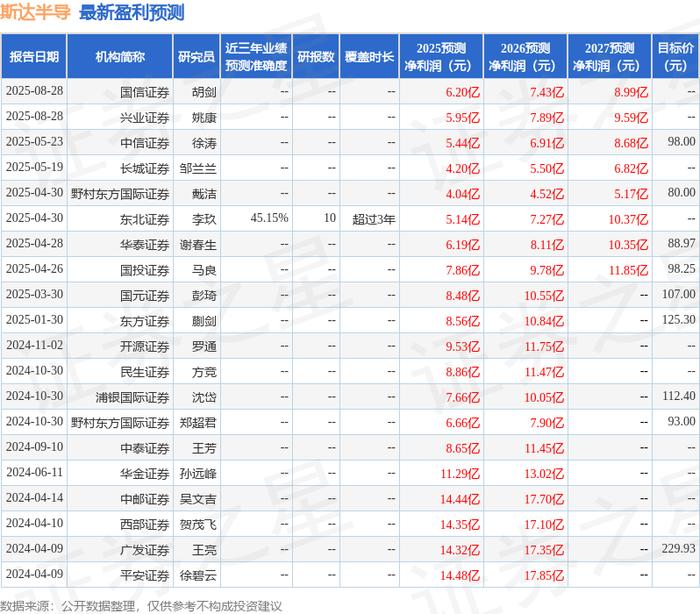The image size is (700, 614).
Task: Click the 研报数 column header
Action: [316, 57]
